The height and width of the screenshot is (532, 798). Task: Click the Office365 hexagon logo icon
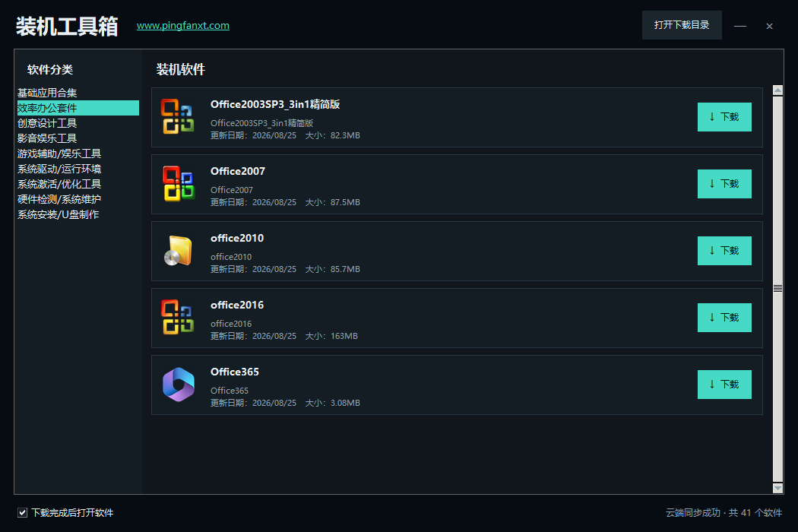point(178,385)
